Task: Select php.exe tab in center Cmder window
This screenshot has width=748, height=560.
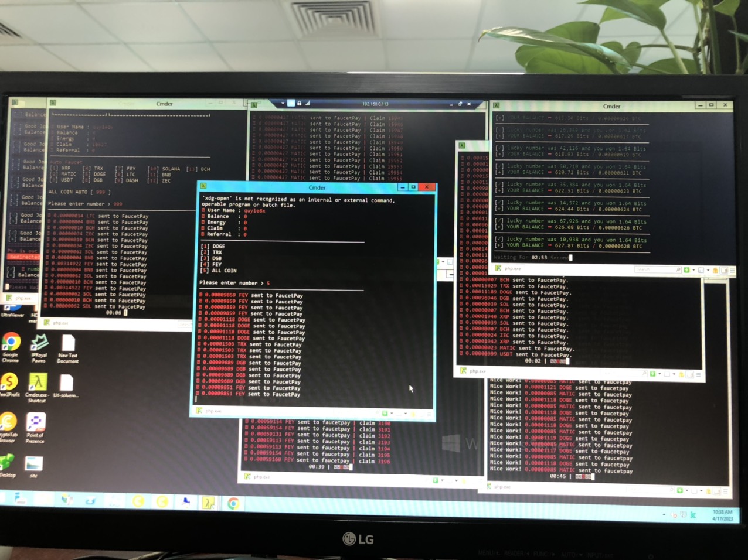Action: click(210, 411)
